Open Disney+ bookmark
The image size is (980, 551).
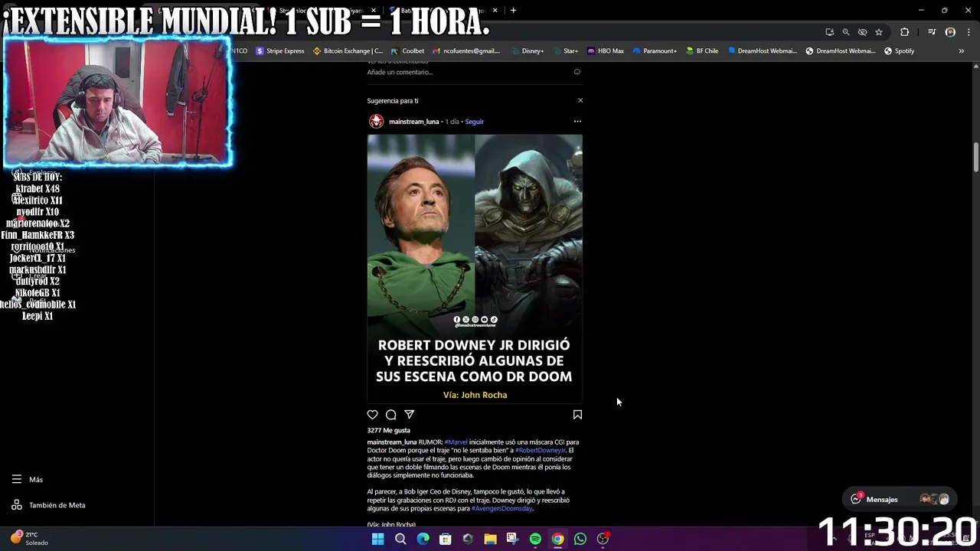(x=527, y=51)
